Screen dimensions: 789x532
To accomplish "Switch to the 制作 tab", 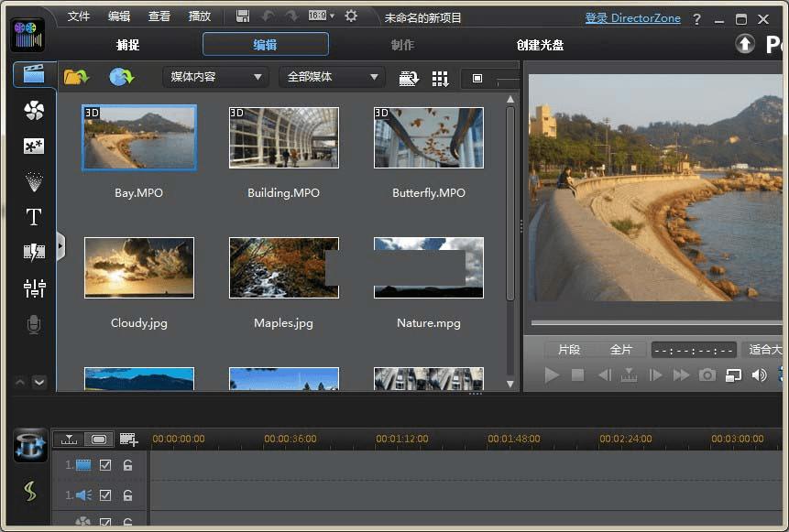I will coord(402,45).
